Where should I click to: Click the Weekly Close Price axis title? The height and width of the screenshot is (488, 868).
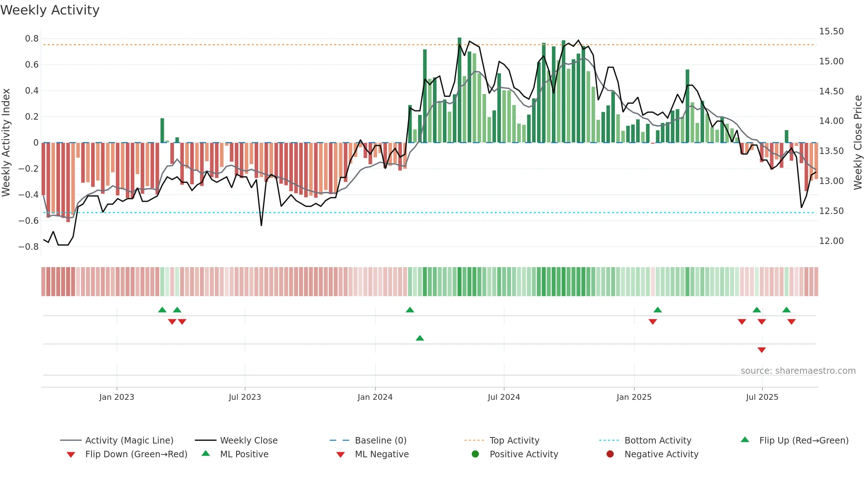click(858, 142)
